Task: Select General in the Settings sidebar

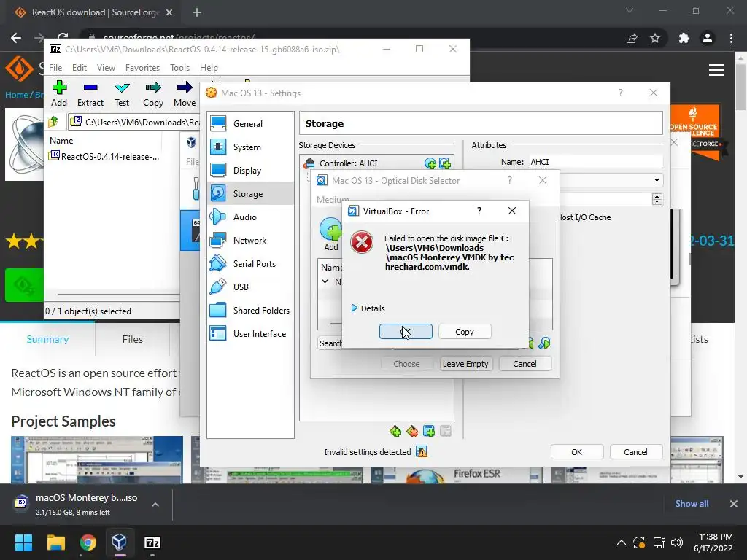Action: (251, 123)
